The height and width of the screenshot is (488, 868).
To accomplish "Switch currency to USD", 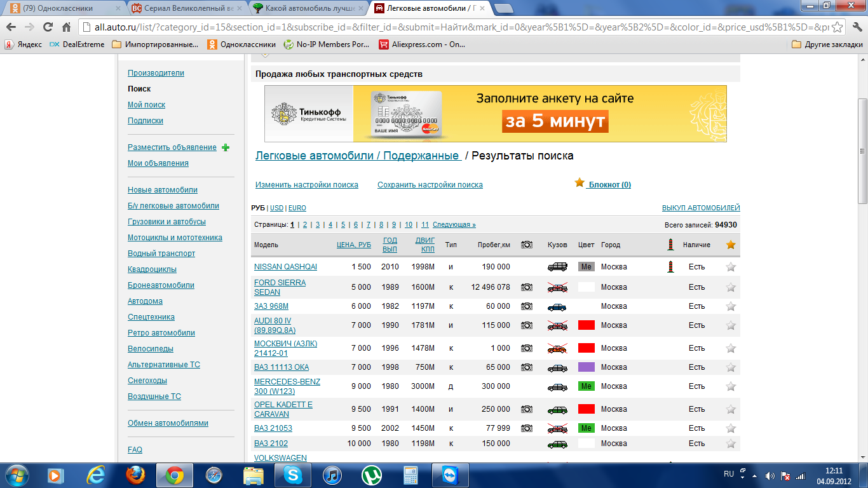I will 276,208.
